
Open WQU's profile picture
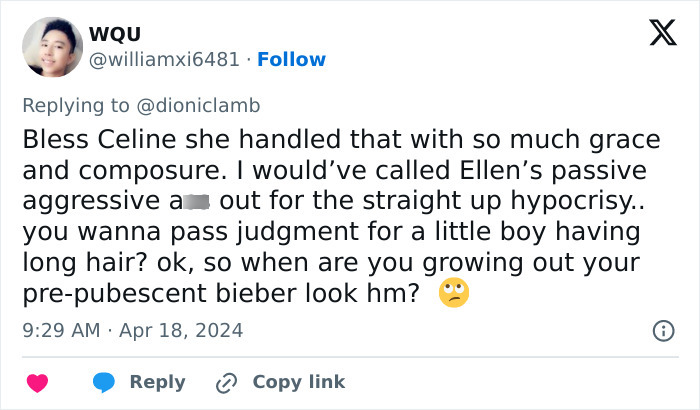[50, 47]
